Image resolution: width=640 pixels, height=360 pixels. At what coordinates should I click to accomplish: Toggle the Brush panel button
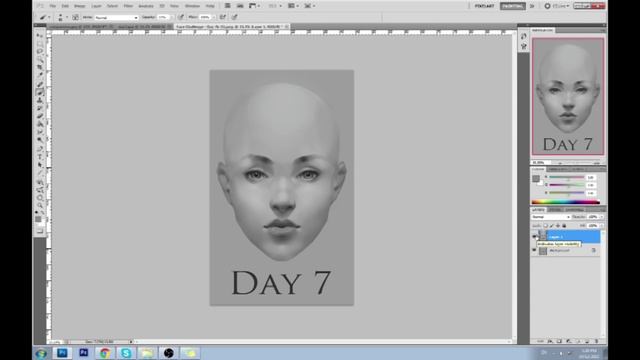click(76, 17)
